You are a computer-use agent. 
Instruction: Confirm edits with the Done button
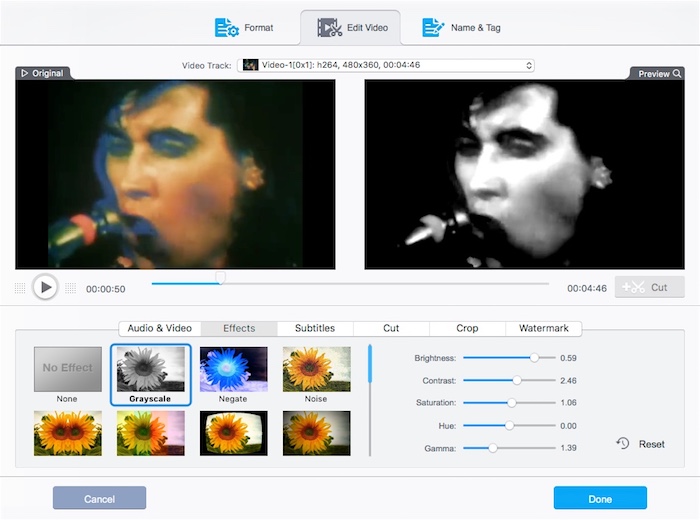click(x=600, y=498)
